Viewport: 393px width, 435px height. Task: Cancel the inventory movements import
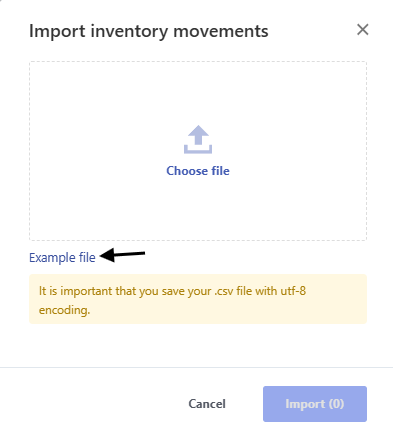click(x=207, y=404)
